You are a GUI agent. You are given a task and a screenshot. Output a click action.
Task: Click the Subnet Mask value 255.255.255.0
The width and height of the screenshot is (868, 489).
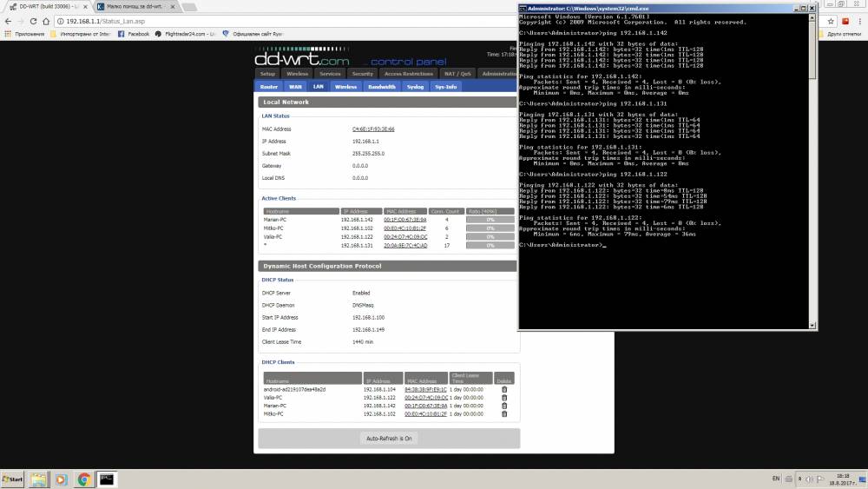click(368, 154)
